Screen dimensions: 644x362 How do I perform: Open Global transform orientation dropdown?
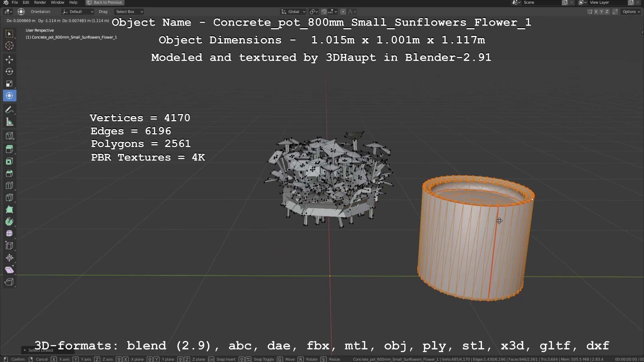click(293, 12)
